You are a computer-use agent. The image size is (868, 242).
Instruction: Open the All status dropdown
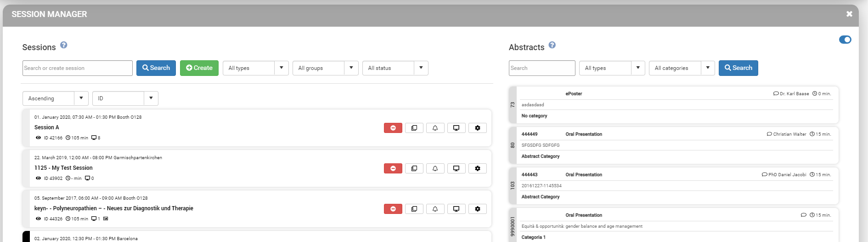pyautogui.click(x=395, y=68)
